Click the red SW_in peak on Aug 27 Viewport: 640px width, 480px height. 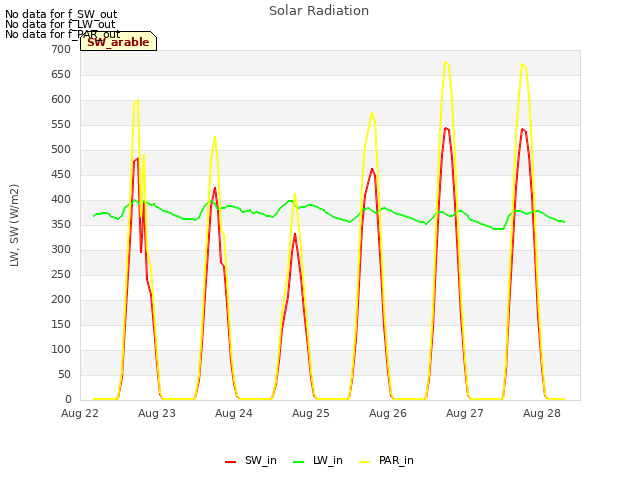coord(522,129)
